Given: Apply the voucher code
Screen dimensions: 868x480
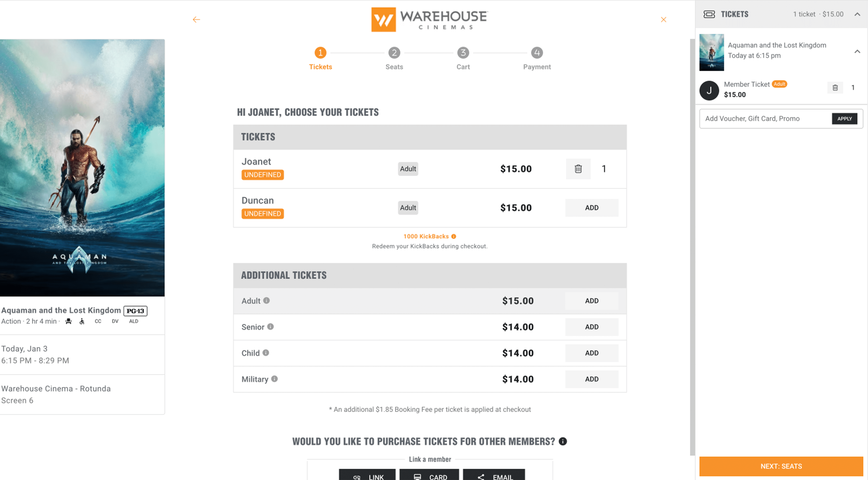Looking at the screenshot, I should pos(844,119).
